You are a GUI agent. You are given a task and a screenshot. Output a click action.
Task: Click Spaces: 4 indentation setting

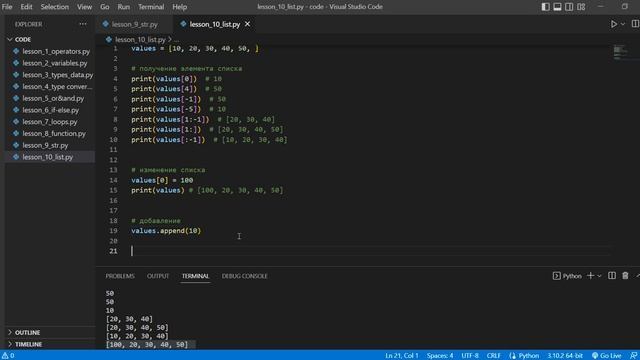point(440,356)
